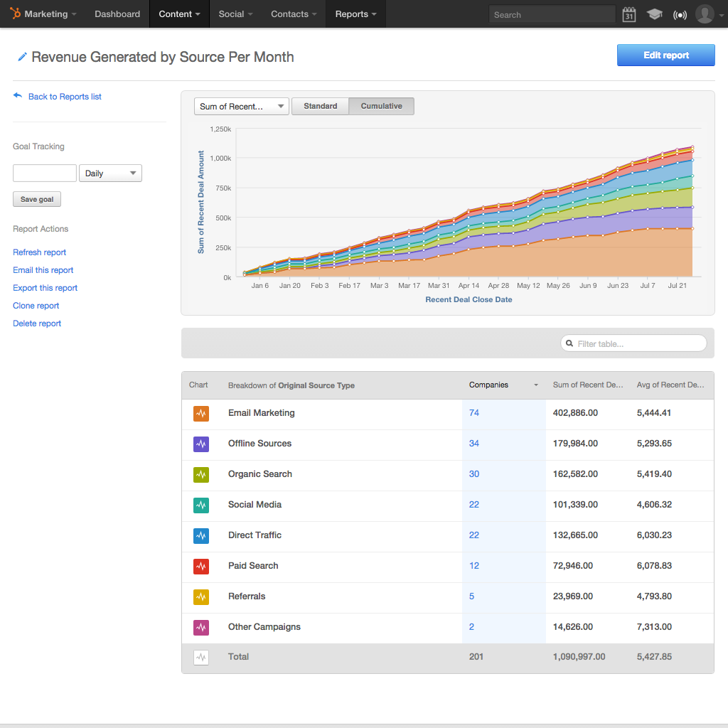Image resolution: width=728 pixels, height=728 pixels.
Task: Open the Social menu
Action: click(235, 14)
